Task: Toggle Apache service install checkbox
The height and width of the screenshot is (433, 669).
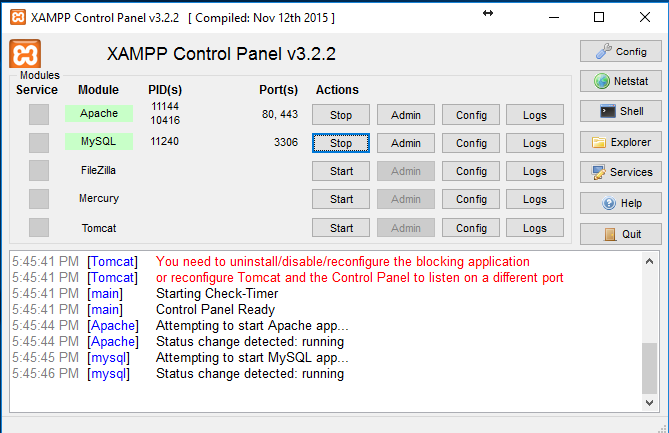Action: pos(39,114)
